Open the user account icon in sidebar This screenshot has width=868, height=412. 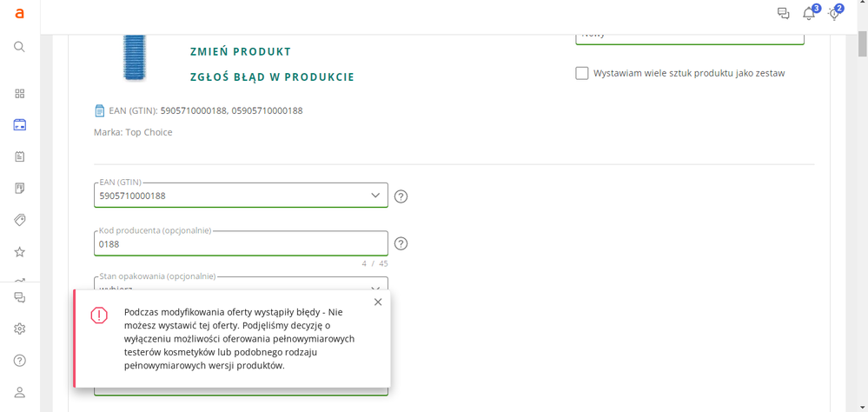pos(19,392)
